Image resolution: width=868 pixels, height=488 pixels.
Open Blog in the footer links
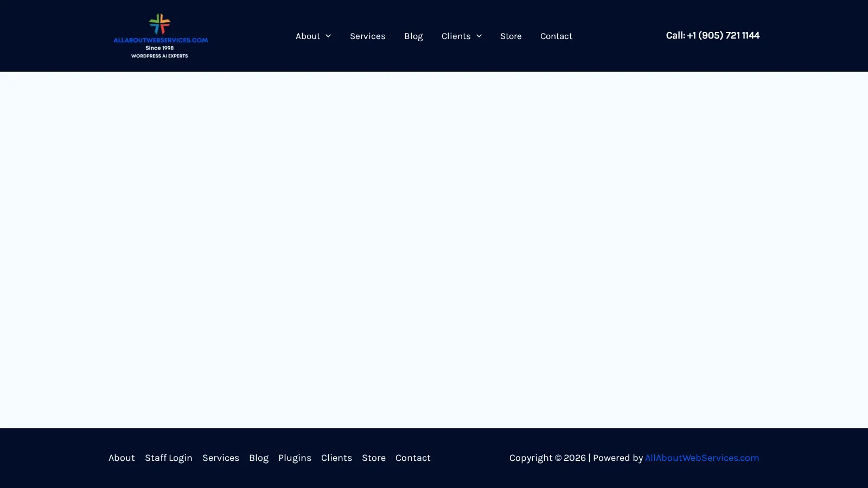tap(259, 458)
